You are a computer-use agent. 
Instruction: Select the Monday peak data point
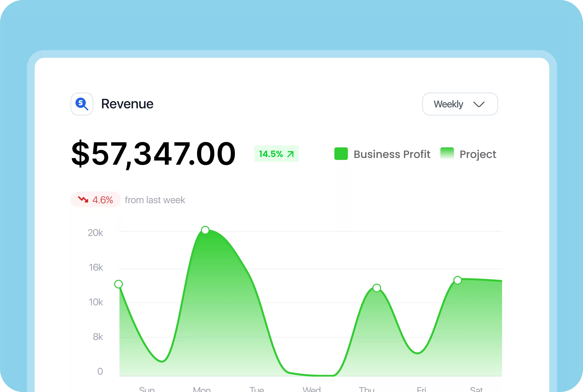pos(205,230)
